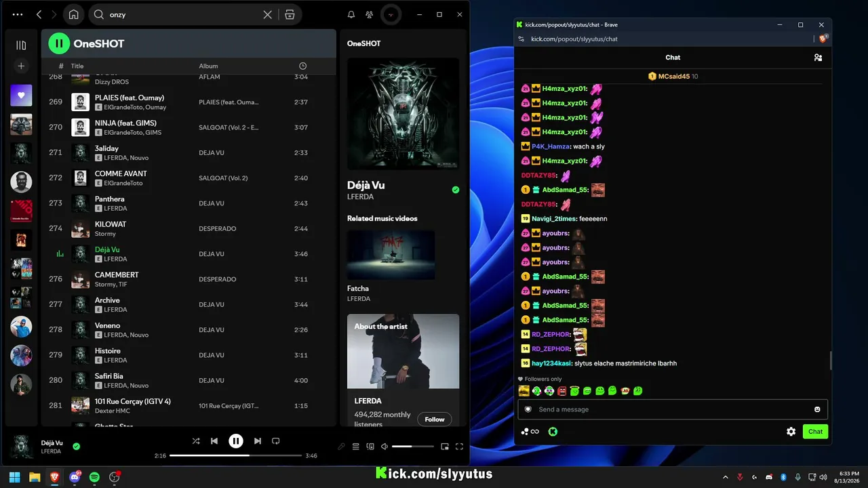Open the Browse icon in search bar
868x488 pixels.
tap(290, 14)
